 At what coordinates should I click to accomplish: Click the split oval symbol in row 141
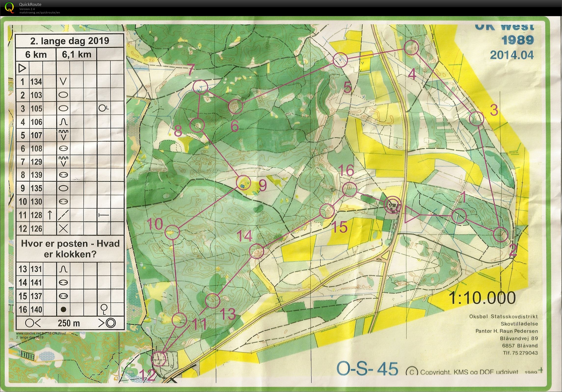63,283
